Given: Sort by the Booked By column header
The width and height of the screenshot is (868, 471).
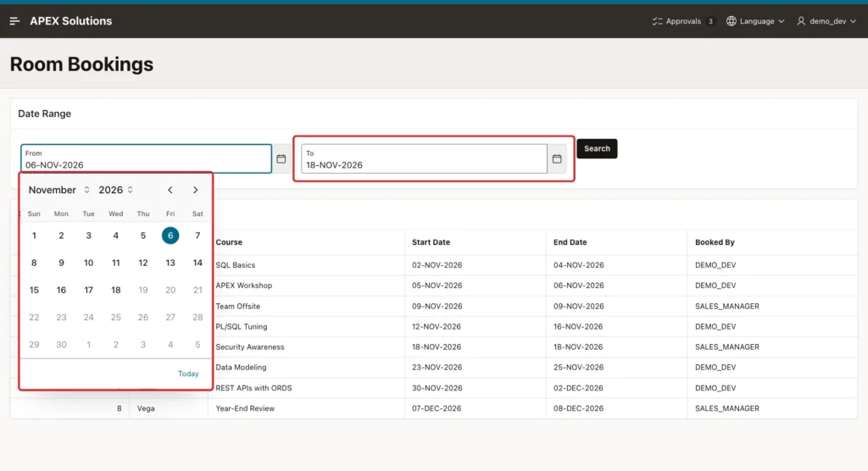Looking at the screenshot, I should tap(715, 242).
